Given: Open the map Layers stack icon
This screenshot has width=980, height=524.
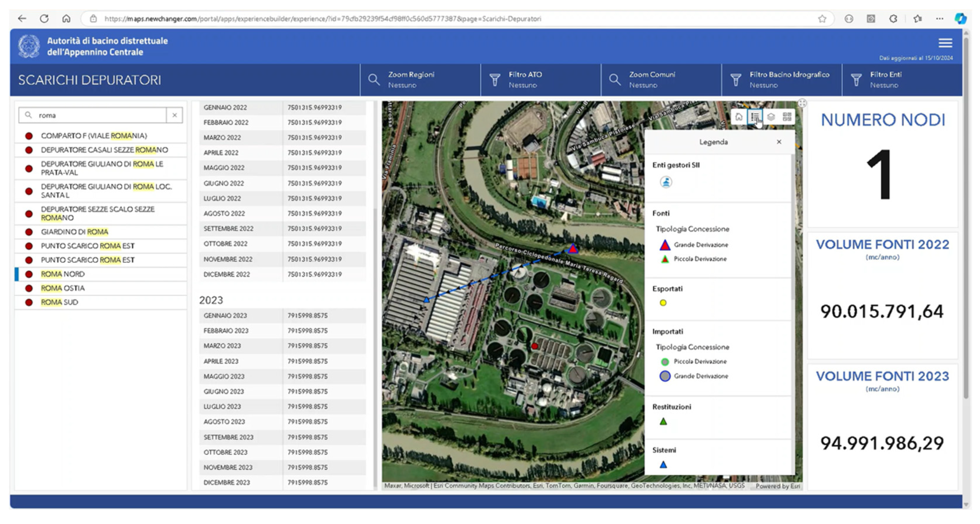Looking at the screenshot, I should pos(771,117).
